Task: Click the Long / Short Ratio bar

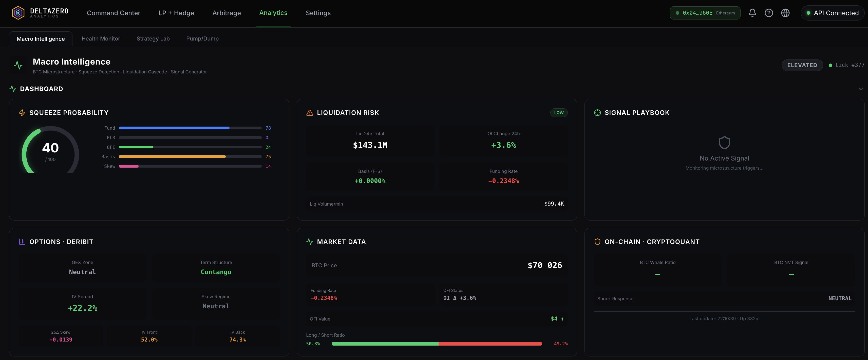Action: pos(436,344)
